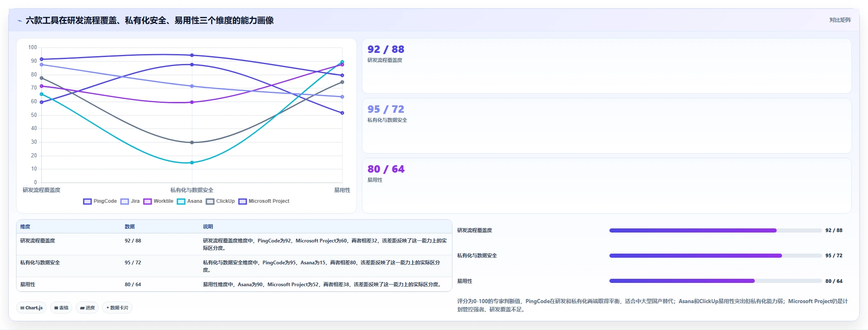Click ClickUp's point at 易用性 near 75

342,82
